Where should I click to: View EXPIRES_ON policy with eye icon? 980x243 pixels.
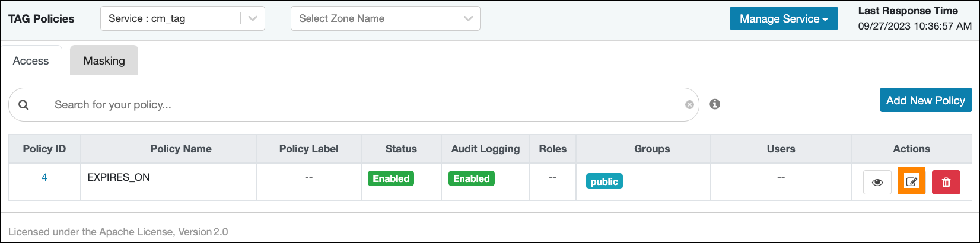tap(877, 182)
